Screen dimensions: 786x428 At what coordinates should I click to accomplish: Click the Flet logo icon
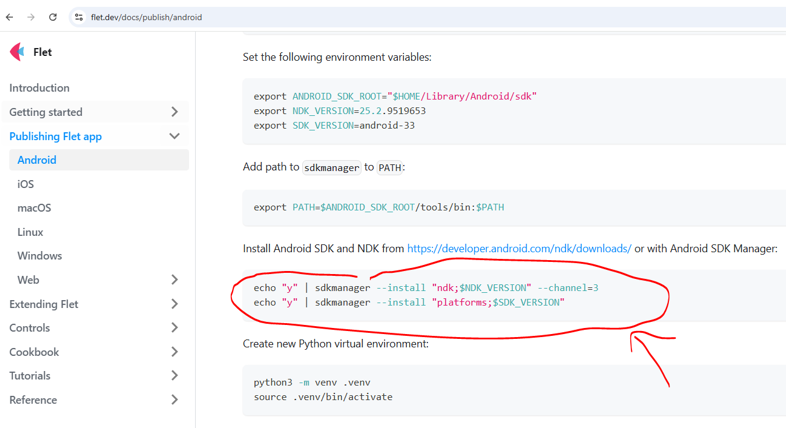(17, 52)
